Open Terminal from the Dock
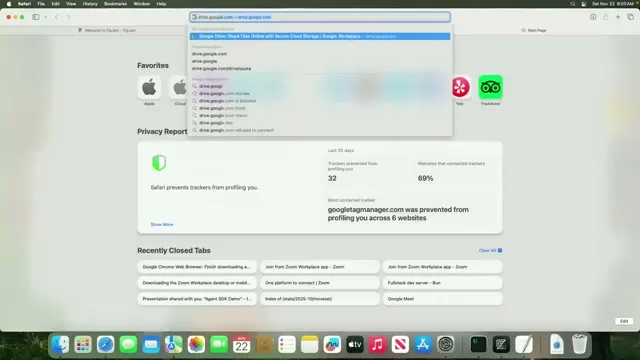The width and height of the screenshot is (640, 360). coord(478,344)
